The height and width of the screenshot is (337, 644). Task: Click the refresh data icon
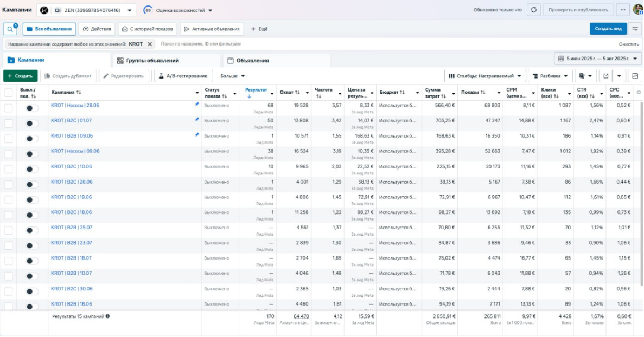tap(534, 10)
